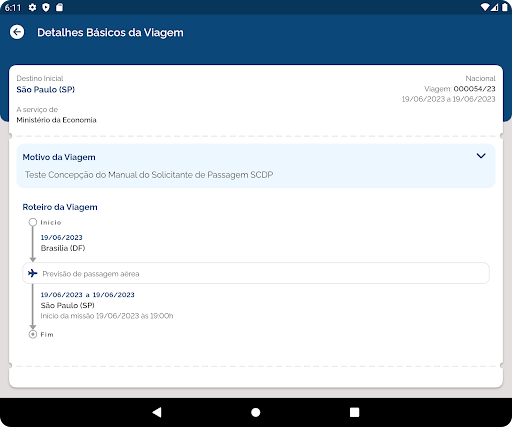Open the Previsão de passagem aérea row
The height and width of the screenshot is (427, 512).
[256, 273]
